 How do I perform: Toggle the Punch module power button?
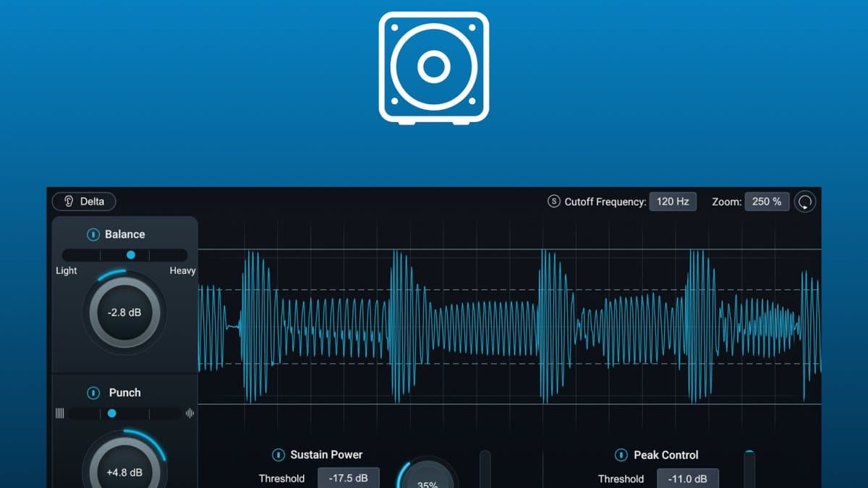point(93,393)
